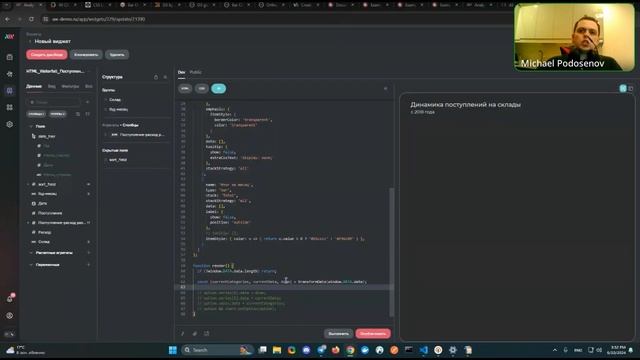Screen dimensions: 640x360
Task: Select the Поступления-расход column item in Структура
Action: pyautogui.click(x=138, y=135)
